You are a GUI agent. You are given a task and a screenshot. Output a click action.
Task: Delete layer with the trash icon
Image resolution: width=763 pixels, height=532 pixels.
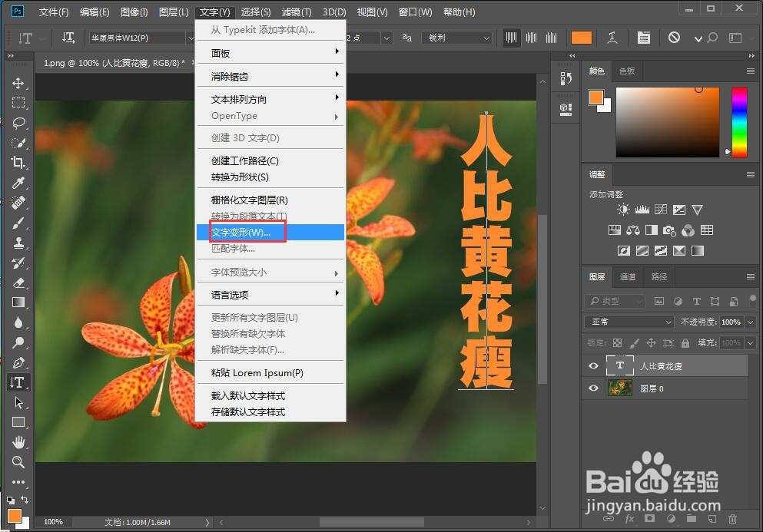coord(732,519)
